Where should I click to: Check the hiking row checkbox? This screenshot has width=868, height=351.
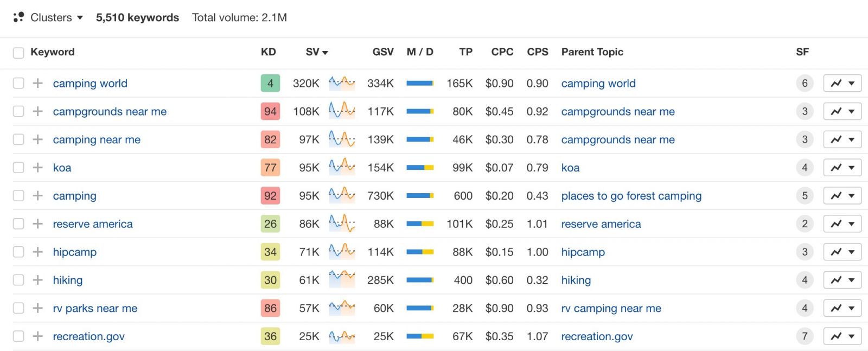[18, 280]
